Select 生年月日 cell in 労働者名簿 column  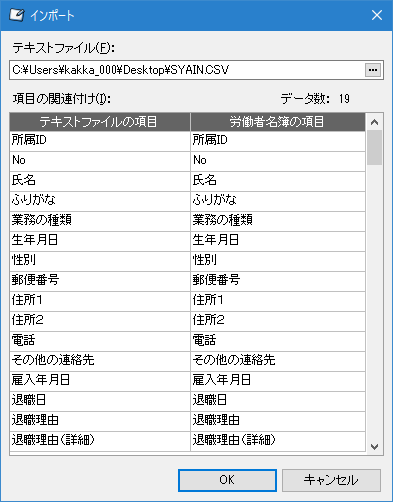[x=278, y=241]
